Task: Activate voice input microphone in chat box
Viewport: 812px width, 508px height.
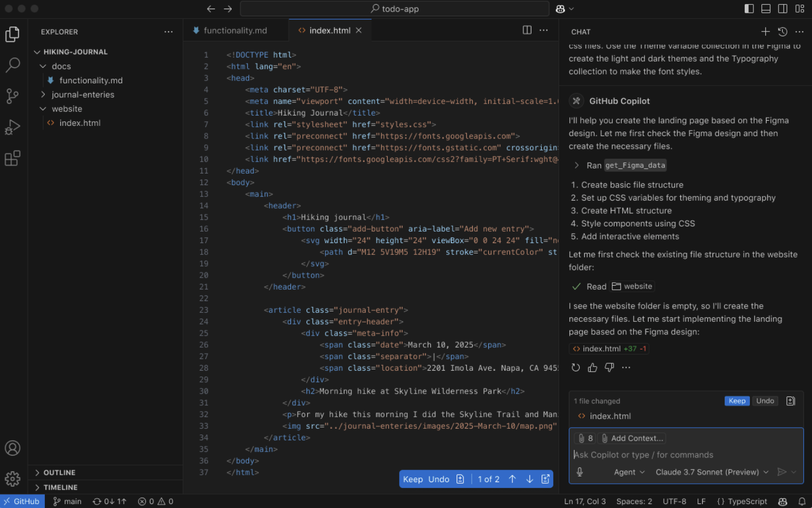Action: coord(579,472)
